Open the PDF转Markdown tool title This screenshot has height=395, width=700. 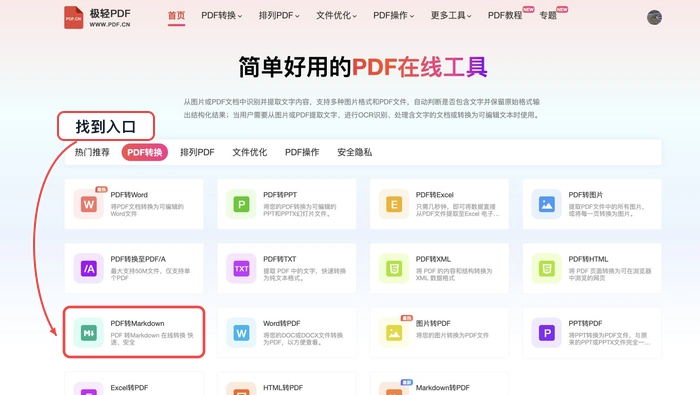[138, 324]
